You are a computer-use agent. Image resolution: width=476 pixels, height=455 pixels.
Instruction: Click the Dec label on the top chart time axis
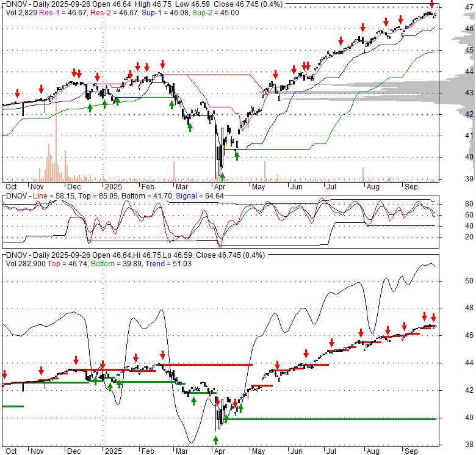[74, 187]
